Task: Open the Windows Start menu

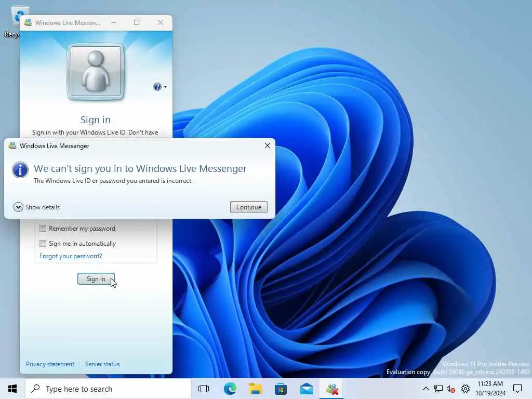Action: (12, 389)
